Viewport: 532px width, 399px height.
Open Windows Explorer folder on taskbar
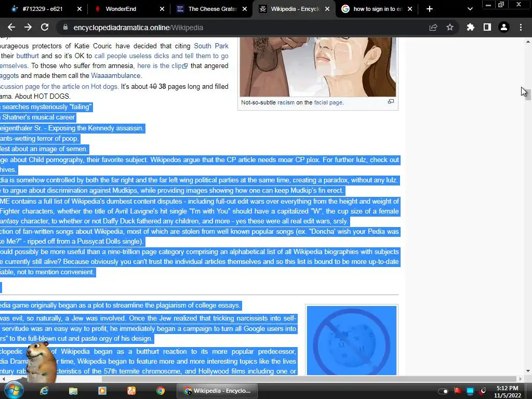coord(73,391)
